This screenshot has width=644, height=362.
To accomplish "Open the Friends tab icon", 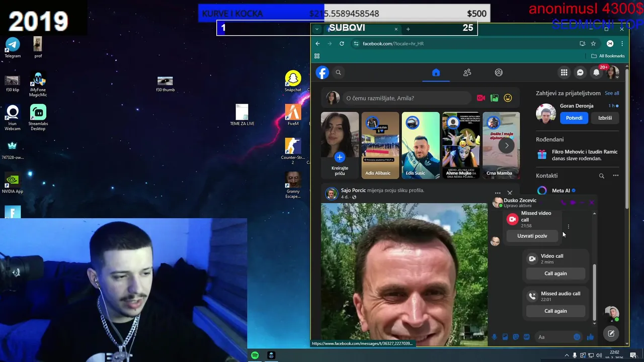I will point(467,72).
